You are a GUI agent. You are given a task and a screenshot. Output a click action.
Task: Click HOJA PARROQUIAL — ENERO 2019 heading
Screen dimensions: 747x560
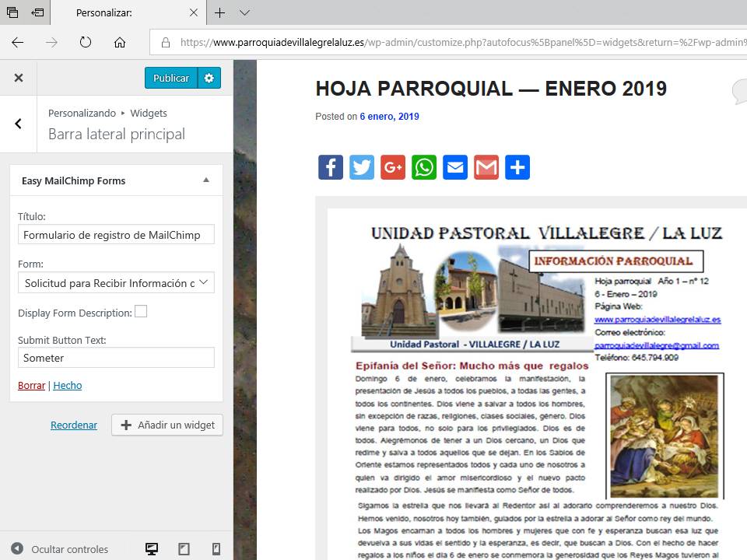[x=491, y=89]
